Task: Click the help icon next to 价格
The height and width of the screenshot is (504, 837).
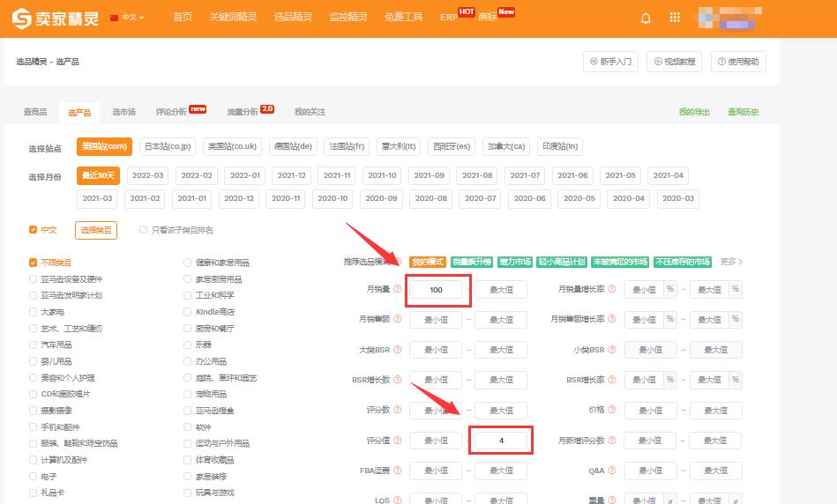Action: point(612,410)
